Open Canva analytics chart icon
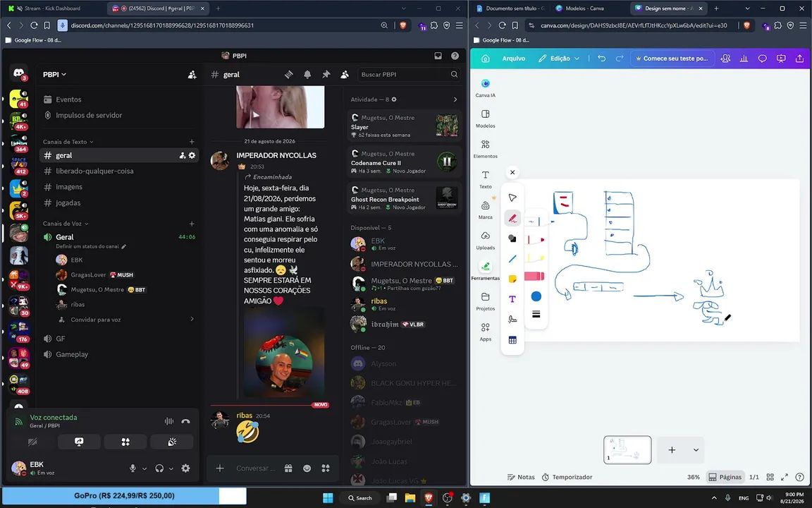This screenshot has height=508, width=812. tap(744, 59)
